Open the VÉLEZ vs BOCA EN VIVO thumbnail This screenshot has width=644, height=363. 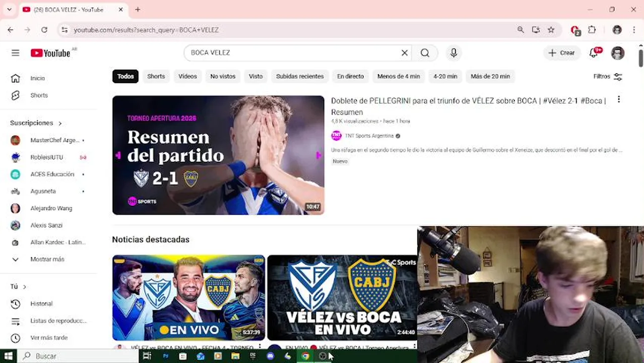[343, 297]
